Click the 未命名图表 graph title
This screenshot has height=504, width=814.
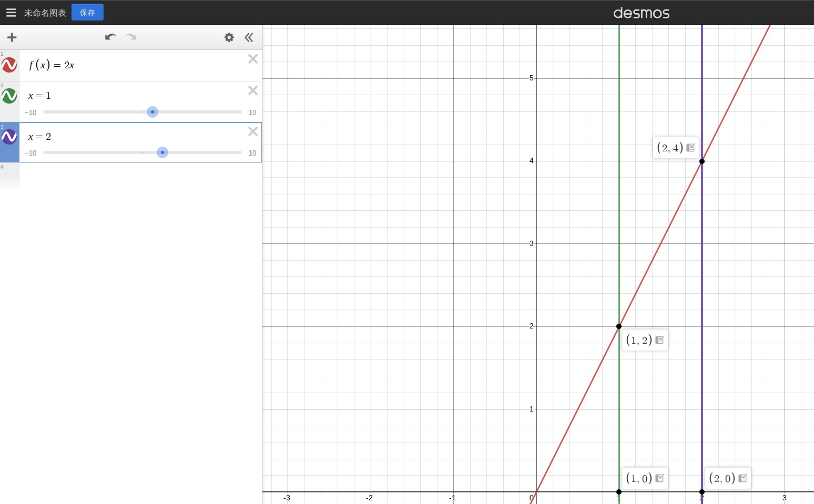tap(45, 13)
